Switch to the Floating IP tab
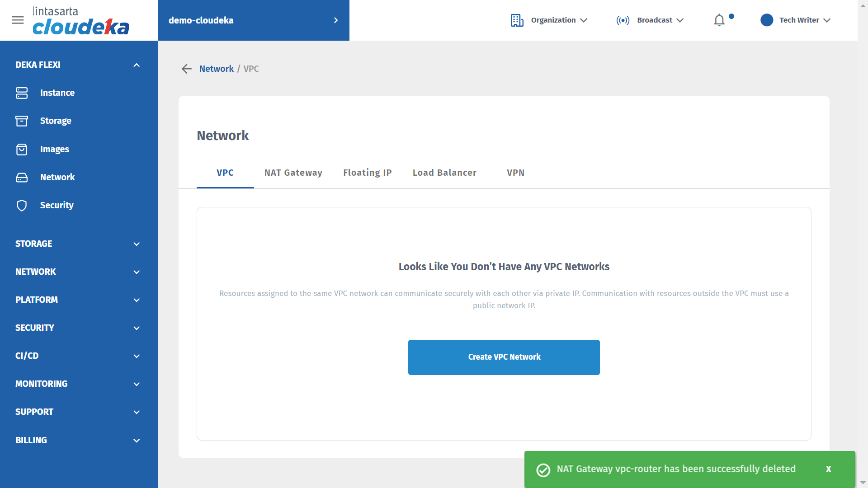The image size is (868, 488). pos(367,173)
